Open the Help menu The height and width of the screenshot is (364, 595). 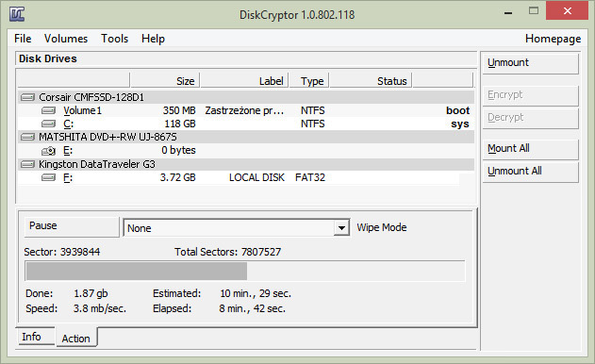click(154, 39)
